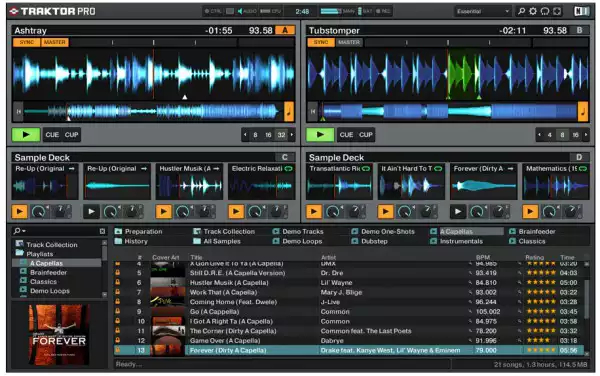Screen dimensions: 600x376
Task: Click the AUDIO speaker indicator
Action: [x=247, y=11]
